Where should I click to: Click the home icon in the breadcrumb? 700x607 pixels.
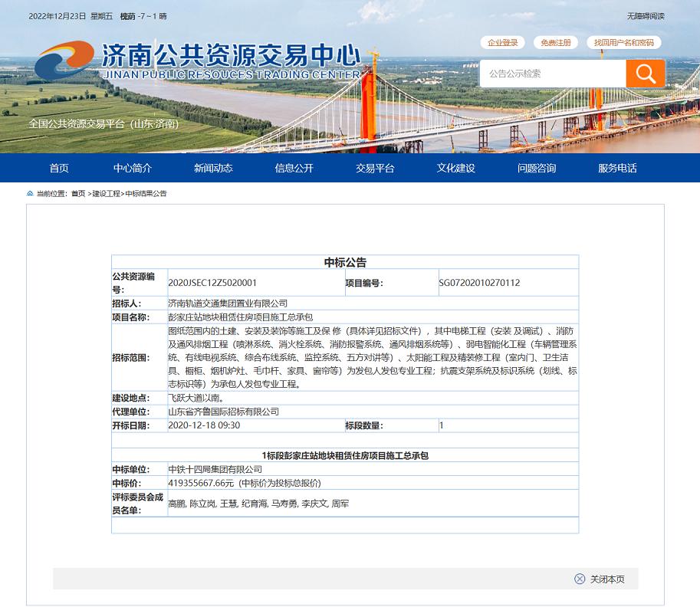[31, 194]
